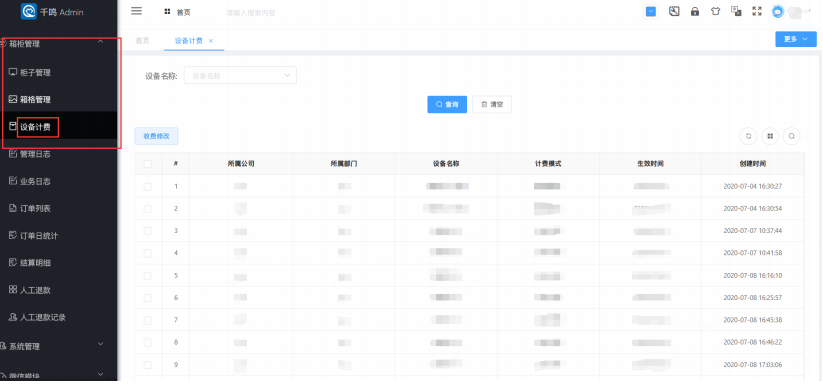Open 人工退款记录 in the sidebar
Screen dimensions: 823x384
(x=42, y=317)
